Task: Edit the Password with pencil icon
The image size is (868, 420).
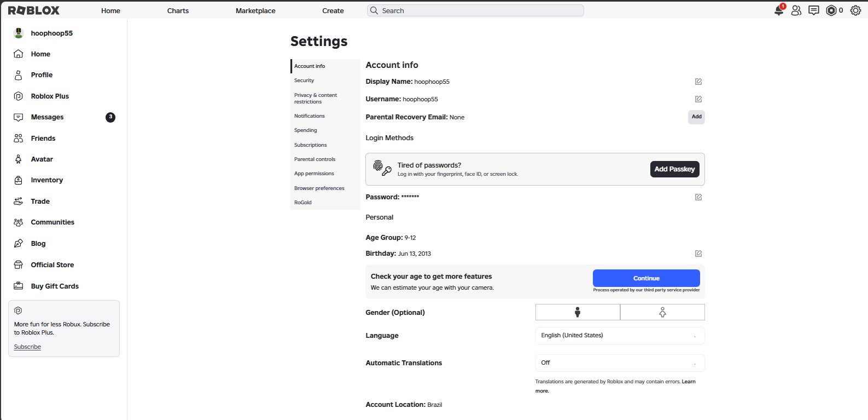Action: coord(698,197)
